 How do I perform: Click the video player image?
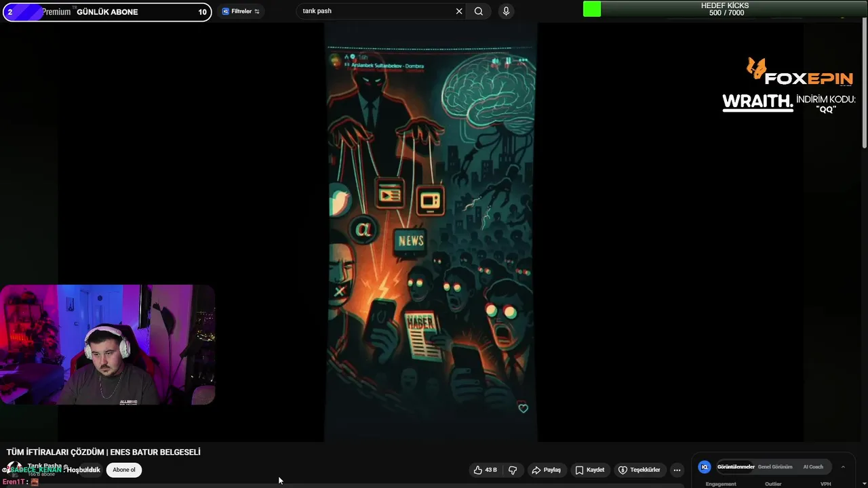tap(431, 232)
